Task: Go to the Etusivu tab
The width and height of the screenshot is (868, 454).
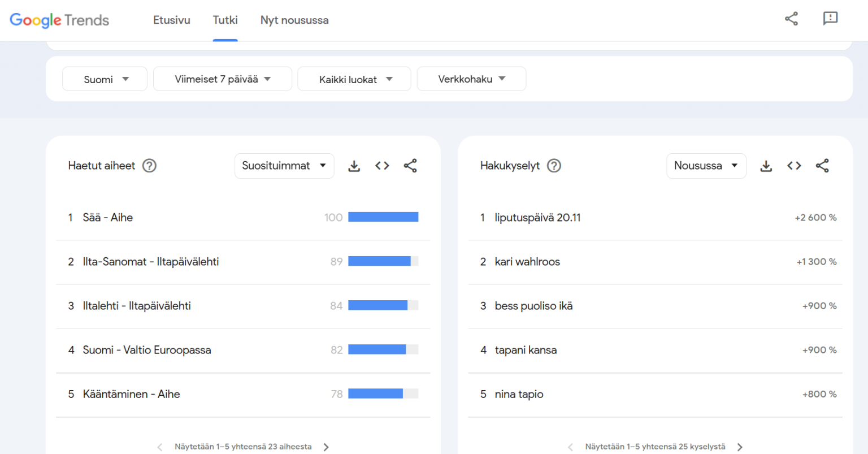Action: pos(172,20)
